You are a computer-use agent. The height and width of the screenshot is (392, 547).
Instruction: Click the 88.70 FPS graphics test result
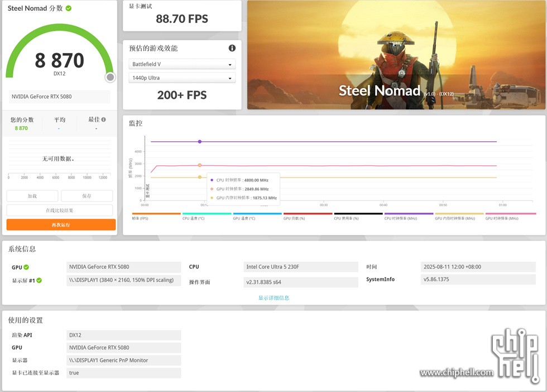coord(182,19)
